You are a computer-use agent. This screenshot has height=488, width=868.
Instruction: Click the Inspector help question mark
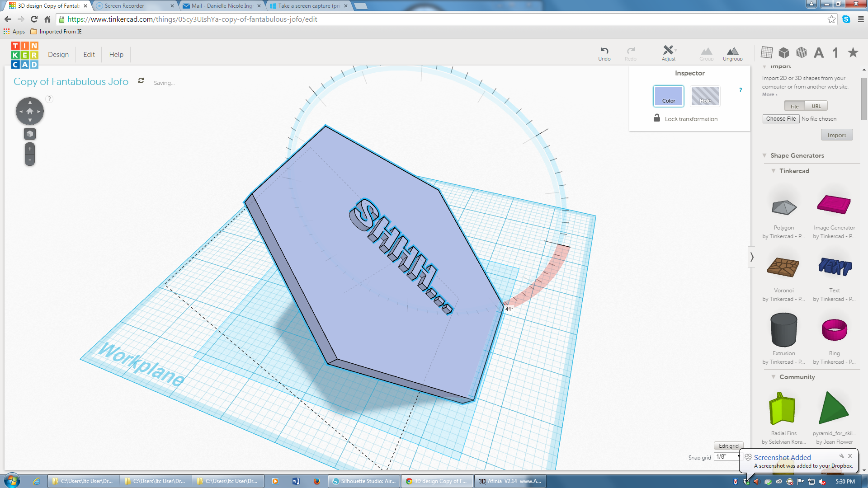pos(741,90)
